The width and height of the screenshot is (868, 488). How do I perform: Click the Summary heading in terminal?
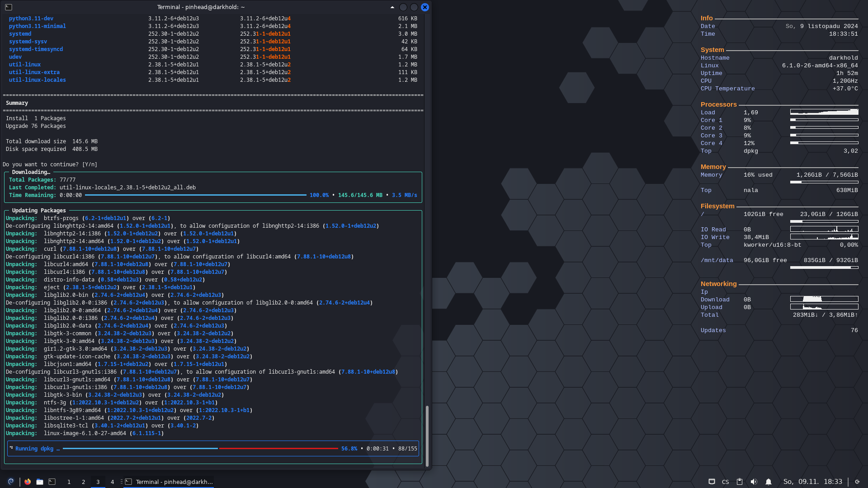pyautogui.click(x=17, y=103)
